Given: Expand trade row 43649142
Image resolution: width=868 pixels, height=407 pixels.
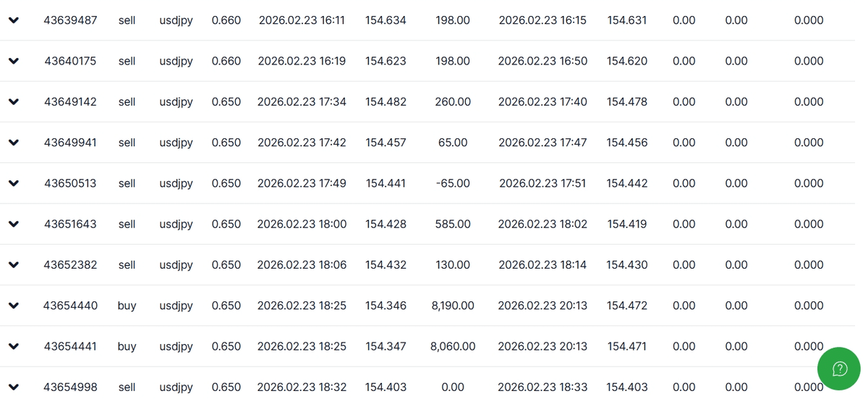Looking at the screenshot, I should coord(14,102).
